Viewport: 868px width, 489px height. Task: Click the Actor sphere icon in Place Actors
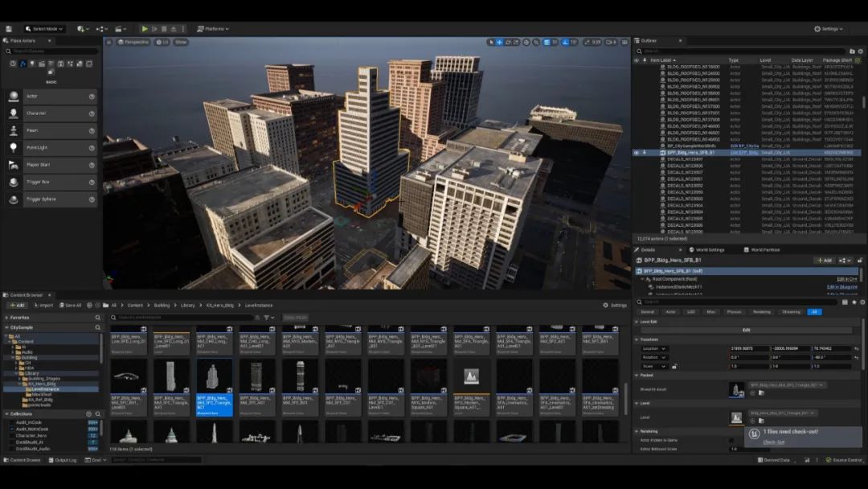click(x=14, y=97)
